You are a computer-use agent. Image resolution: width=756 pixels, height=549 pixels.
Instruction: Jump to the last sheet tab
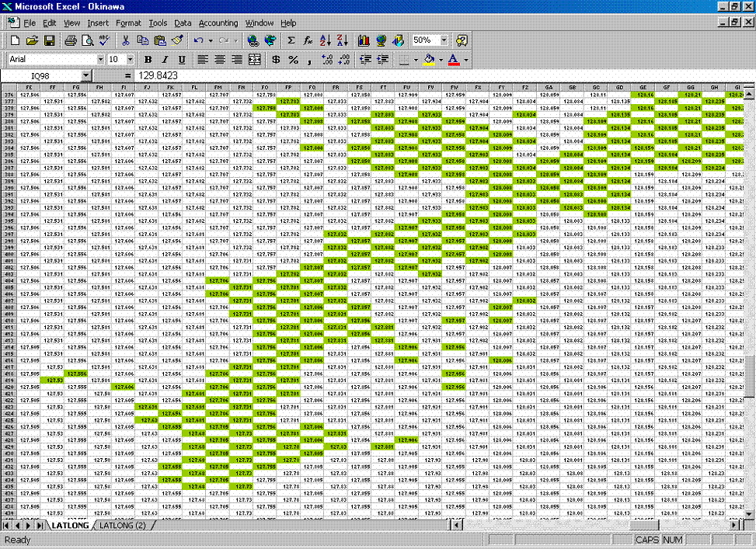pyautogui.click(x=40, y=526)
